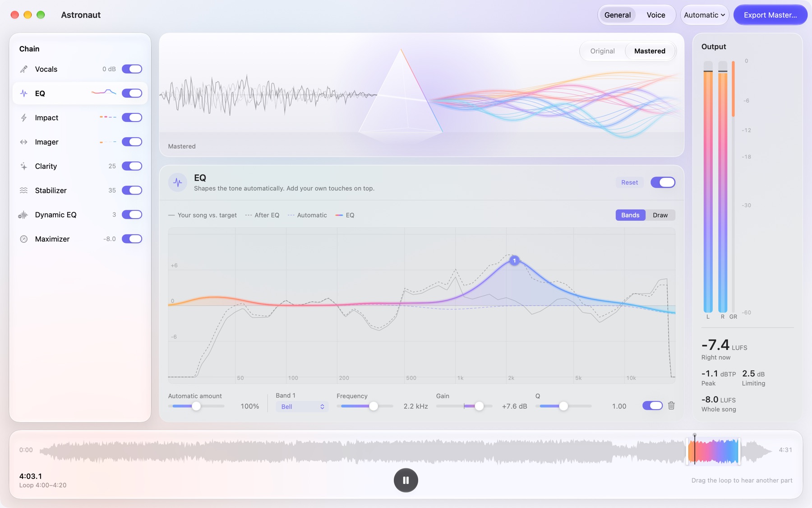The height and width of the screenshot is (508, 812).
Task: Delete Band 1 with the trash icon
Action: tap(671, 405)
